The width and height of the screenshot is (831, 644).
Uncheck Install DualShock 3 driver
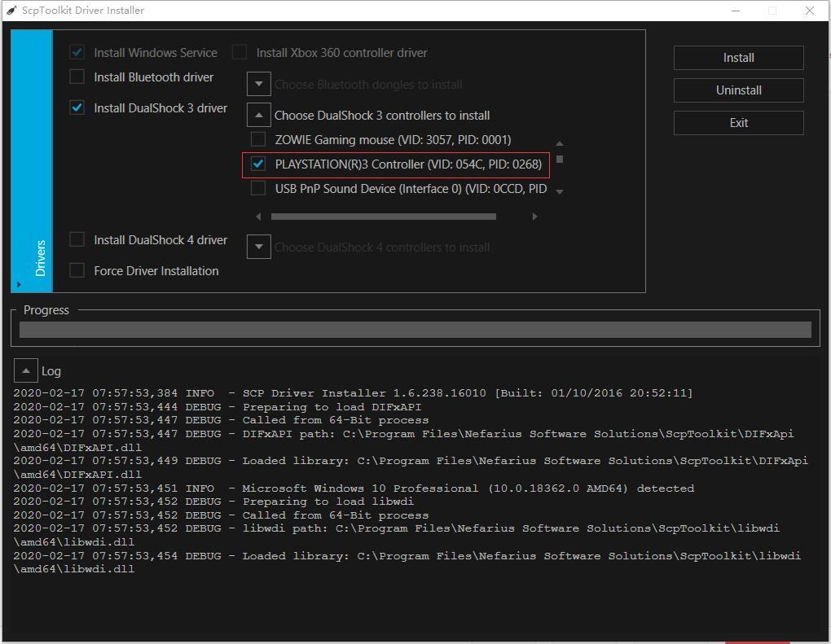pos(77,107)
